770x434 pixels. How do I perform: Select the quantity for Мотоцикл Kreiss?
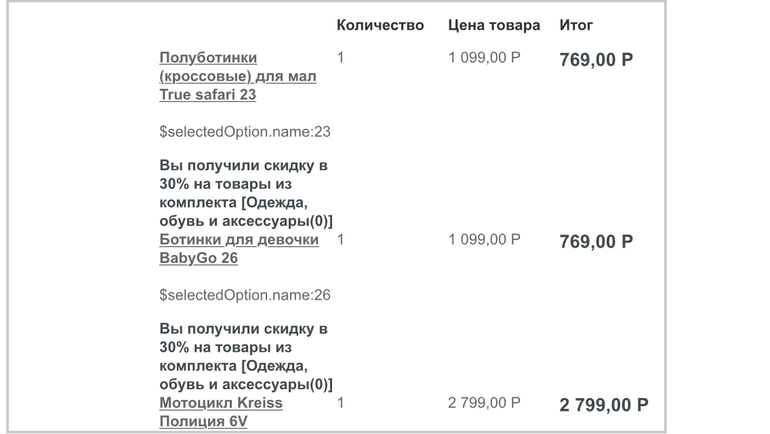(x=341, y=403)
